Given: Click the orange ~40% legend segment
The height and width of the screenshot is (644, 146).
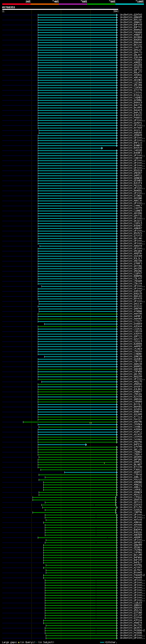Looking at the screenshot, I should (x=45, y=4).
